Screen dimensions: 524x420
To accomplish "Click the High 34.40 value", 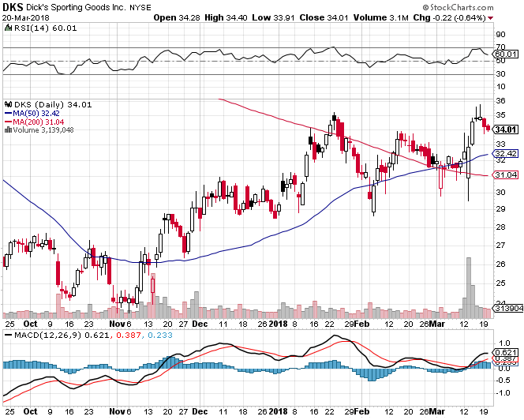I will click(x=226, y=17).
